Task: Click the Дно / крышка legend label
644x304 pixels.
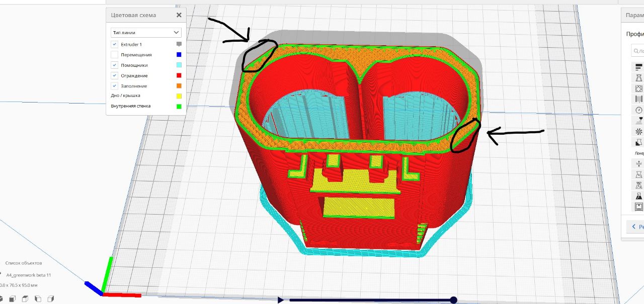Action: pos(125,95)
